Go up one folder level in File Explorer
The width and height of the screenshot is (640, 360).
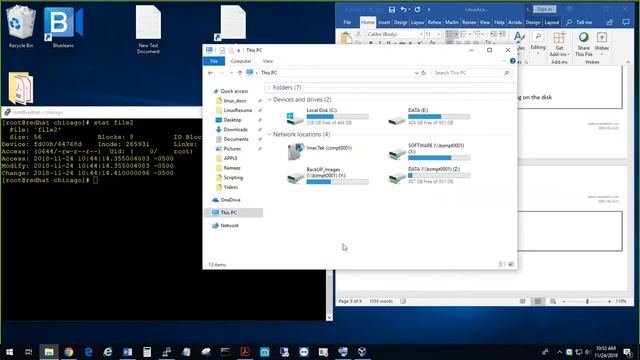[240, 73]
